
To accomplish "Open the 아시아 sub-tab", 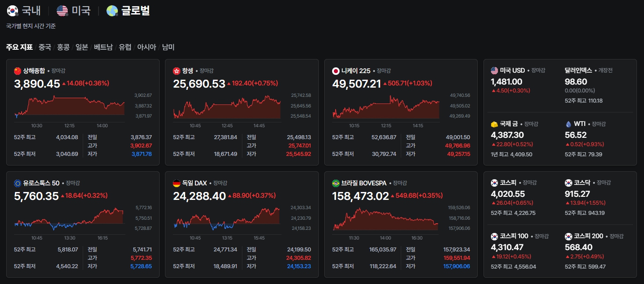I will (146, 47).
